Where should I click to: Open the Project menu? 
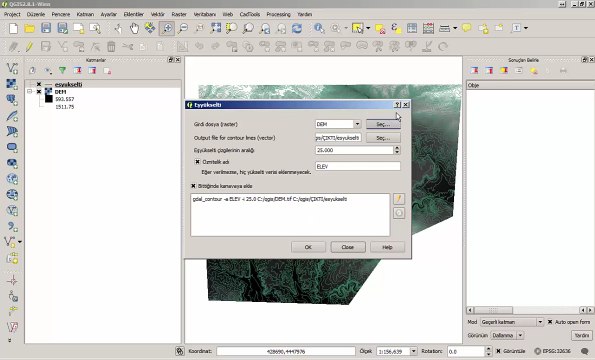(12, 14)
